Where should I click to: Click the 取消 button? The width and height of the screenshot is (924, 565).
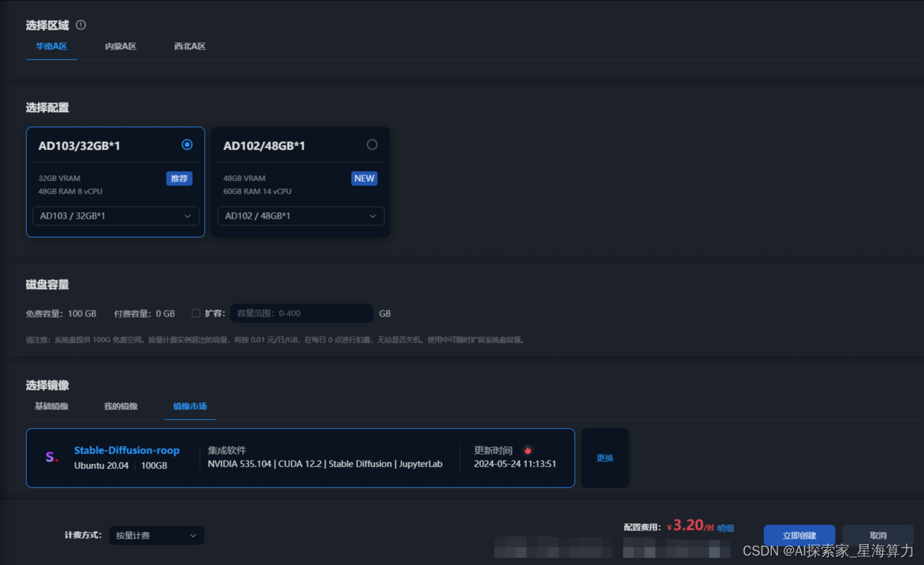click(x=878, y=535)
